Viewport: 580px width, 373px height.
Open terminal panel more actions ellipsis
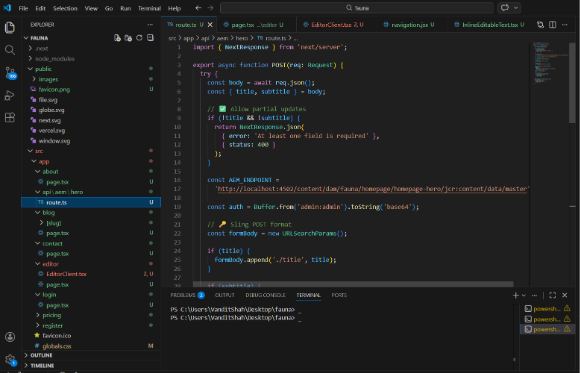coord(534,295)
